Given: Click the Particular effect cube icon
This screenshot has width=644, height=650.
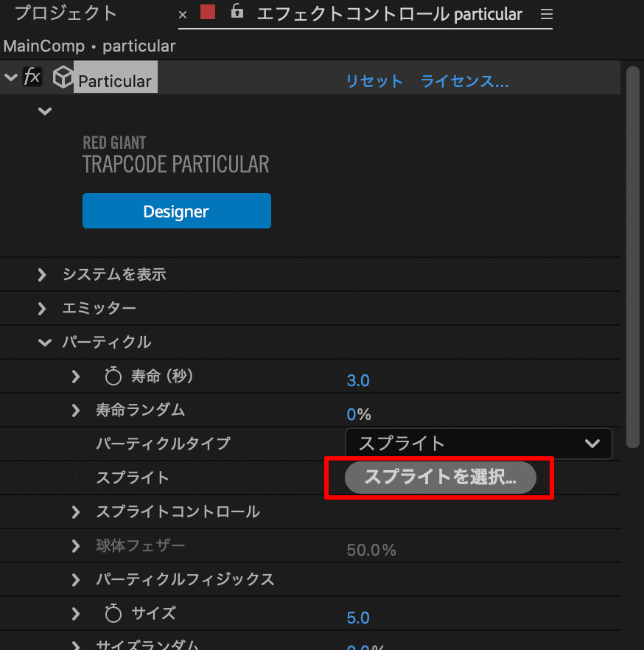Looking at the screenshot, I should tap(63, 76).
